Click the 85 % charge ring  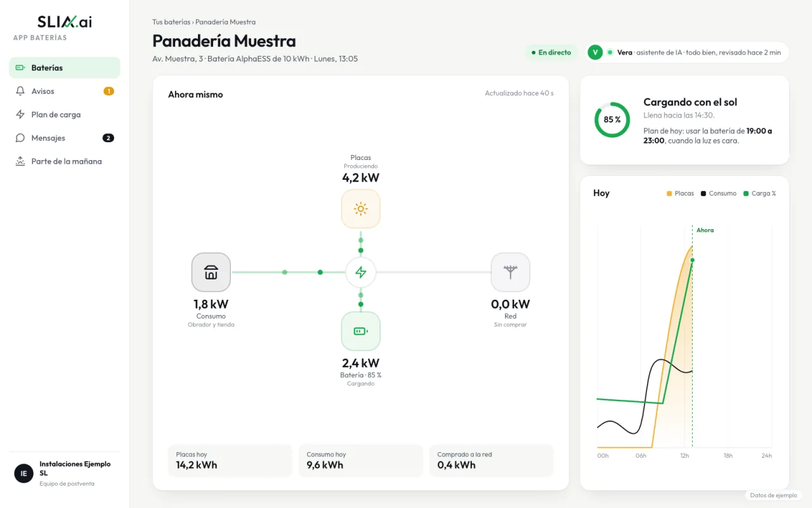[x=612, y=119]
